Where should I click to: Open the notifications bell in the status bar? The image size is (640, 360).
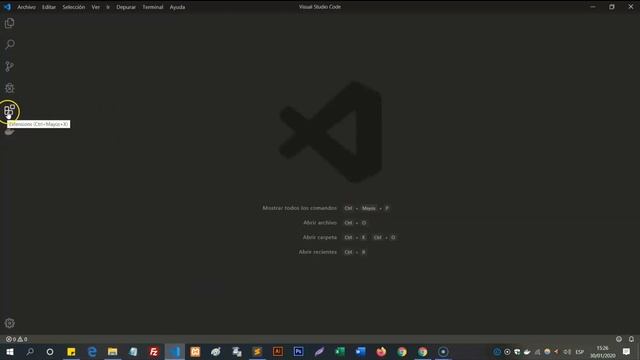click(631, 339)
